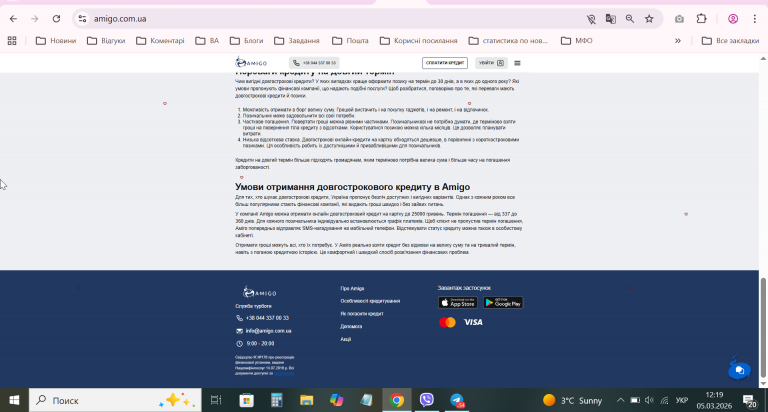This screenshot has width=768, height=412.
Task: Click the Google Play download badge
Action: (503, 303)
